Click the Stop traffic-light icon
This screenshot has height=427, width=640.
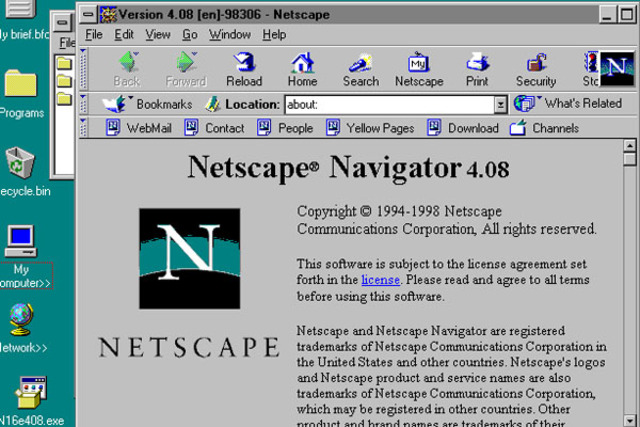[x=591, y=62]
